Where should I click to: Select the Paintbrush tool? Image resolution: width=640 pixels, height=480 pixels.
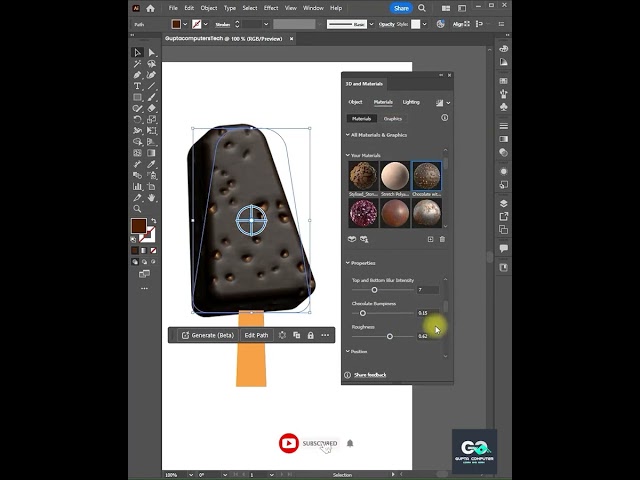[152, 97]
